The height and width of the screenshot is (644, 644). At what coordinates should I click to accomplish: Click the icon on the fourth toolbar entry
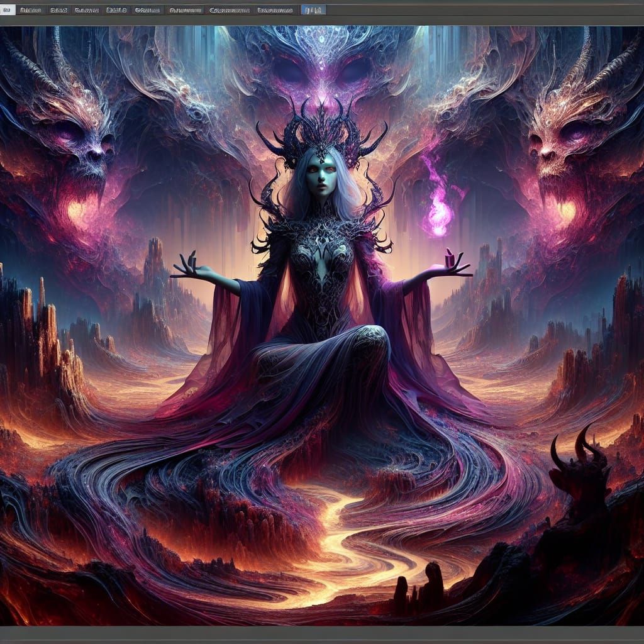pos(107,9)
